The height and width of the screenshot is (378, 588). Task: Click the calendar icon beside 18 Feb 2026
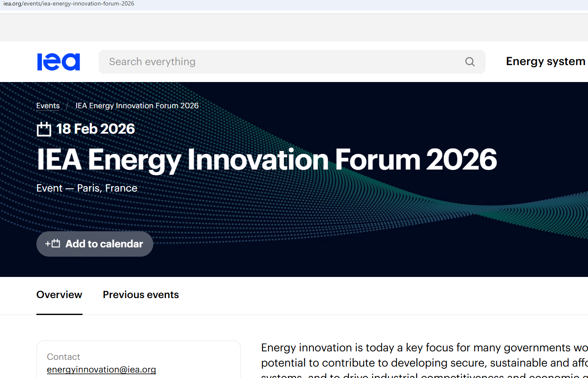click(44, 129)
